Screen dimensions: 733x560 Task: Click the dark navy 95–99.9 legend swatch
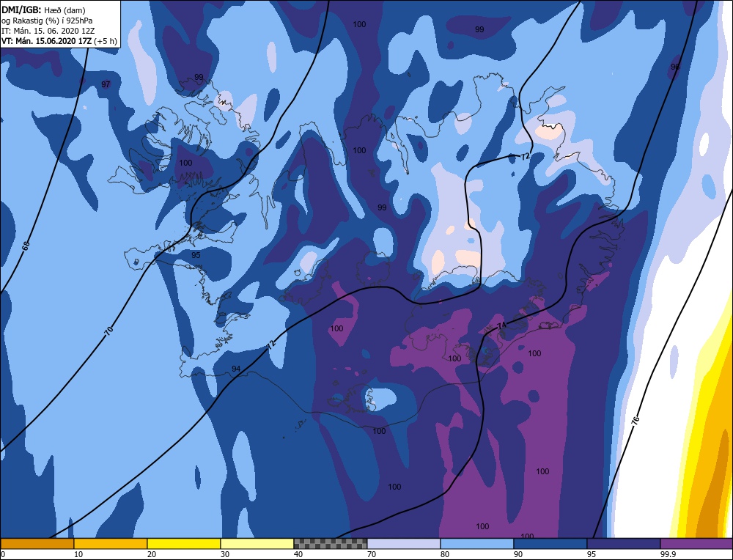click(624, 544)
